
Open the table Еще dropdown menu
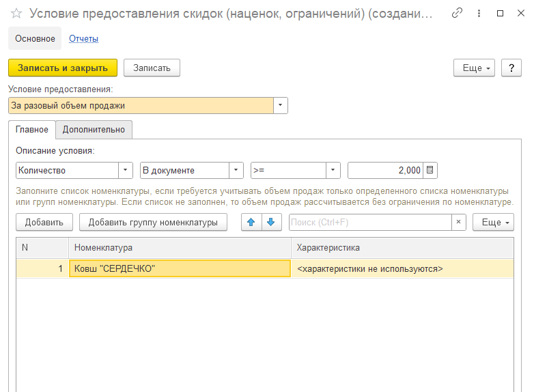coord(493,222)
